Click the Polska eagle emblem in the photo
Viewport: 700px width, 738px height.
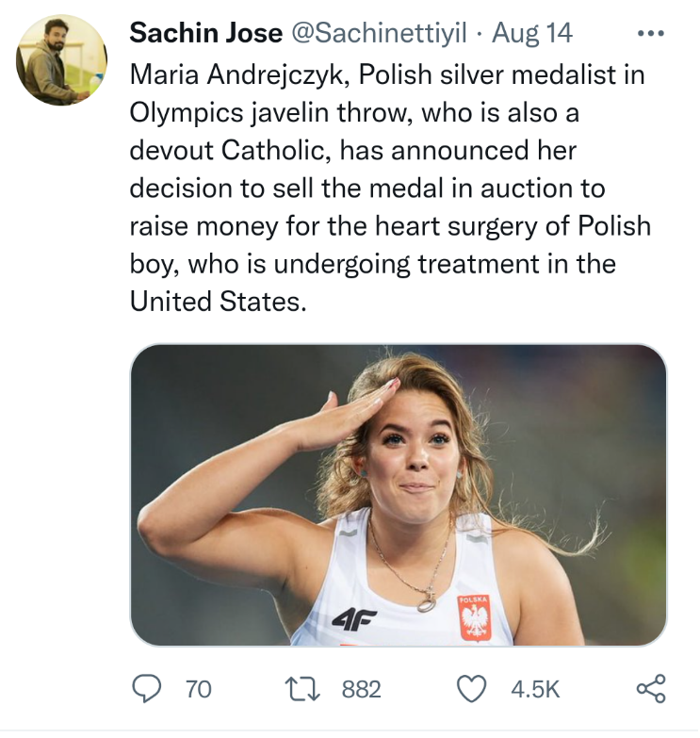coord(475,618)
